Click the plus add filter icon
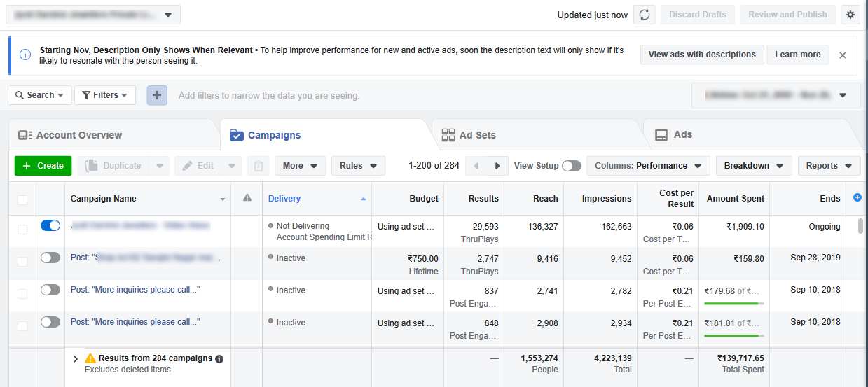 coord(157,95)
